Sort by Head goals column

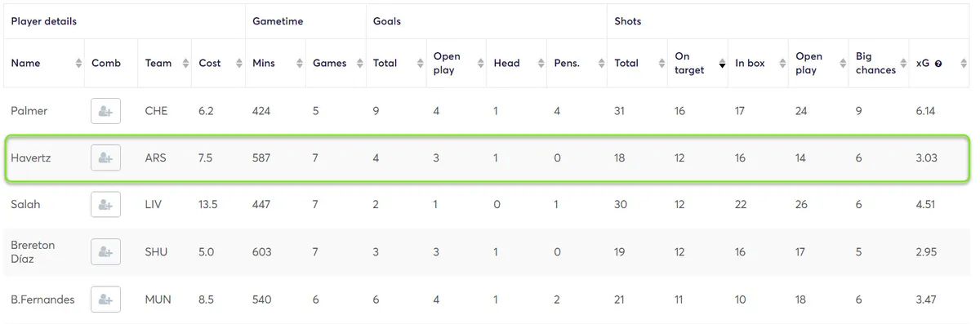tap(516, 64)
